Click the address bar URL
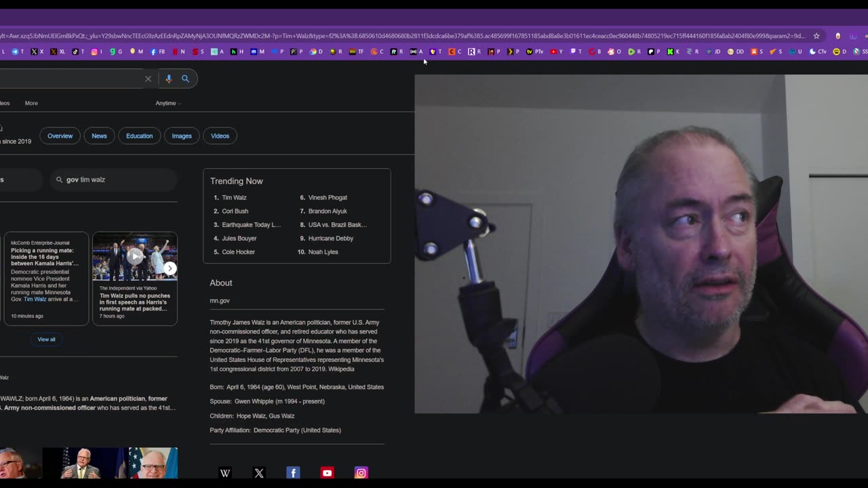The image size is (868, 488). point(403,36)
